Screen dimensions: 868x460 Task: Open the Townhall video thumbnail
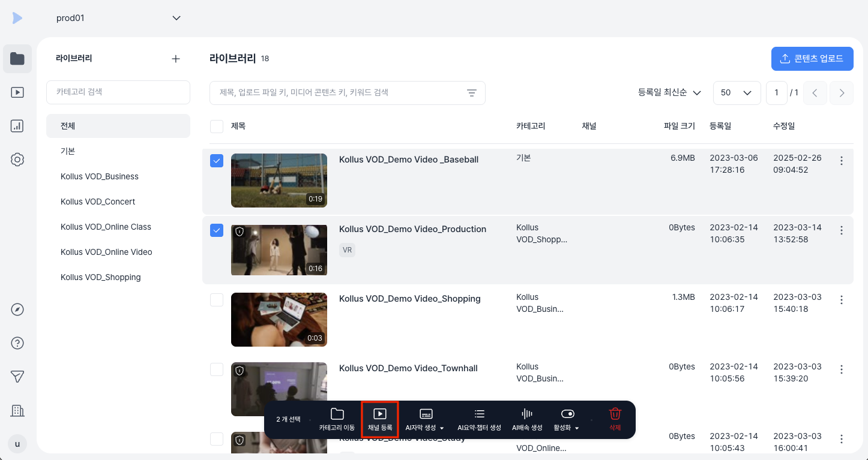[279, 389]
